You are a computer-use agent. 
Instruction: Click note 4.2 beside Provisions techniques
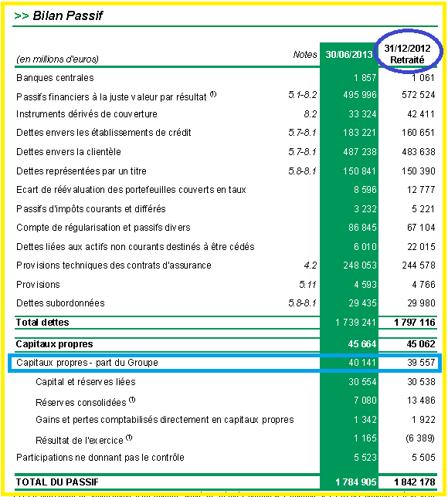tap(311, 265)
